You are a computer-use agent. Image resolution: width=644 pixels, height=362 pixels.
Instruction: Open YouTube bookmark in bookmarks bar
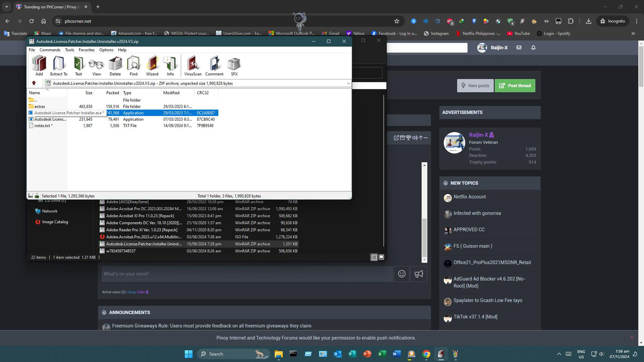click(x=518, y=34)
